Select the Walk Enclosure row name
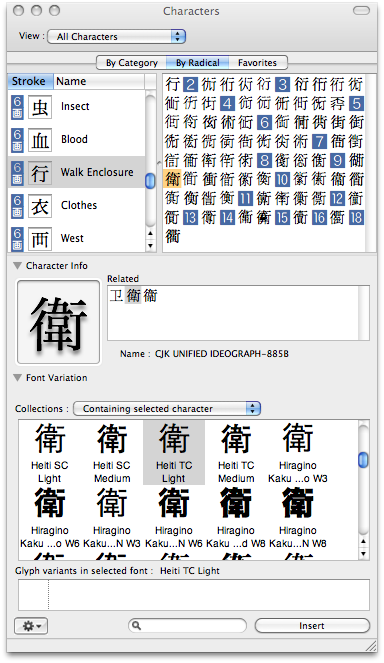Image resolution: width=384 pixels, height=663 pixels. [x=97, y=172]
